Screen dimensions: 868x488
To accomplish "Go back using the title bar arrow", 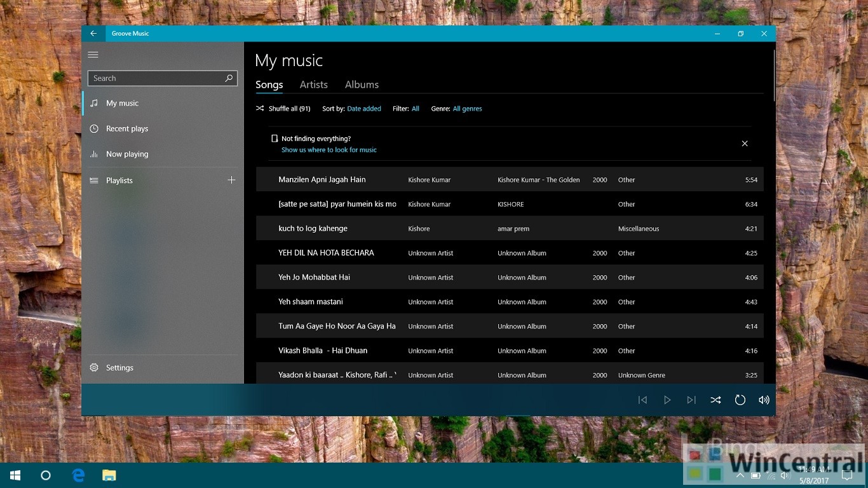I will click(x=93, y=34).
